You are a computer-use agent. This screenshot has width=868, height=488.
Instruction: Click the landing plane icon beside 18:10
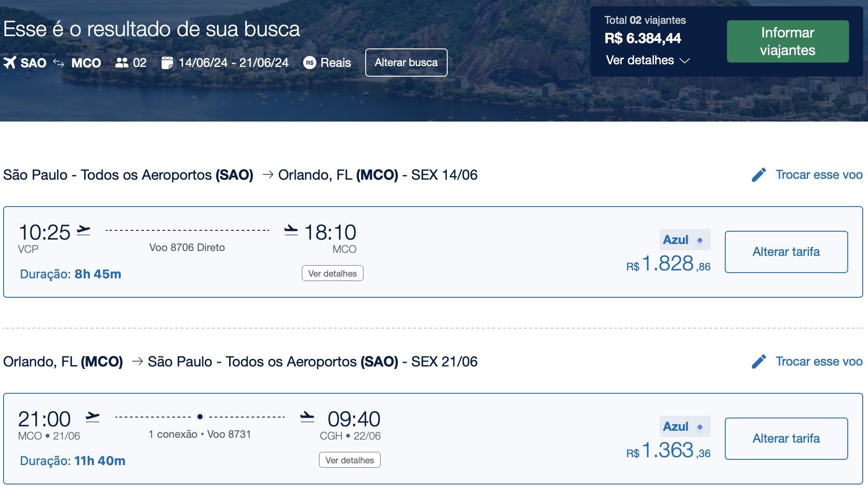pyautogui.click(x=291, y=230)
